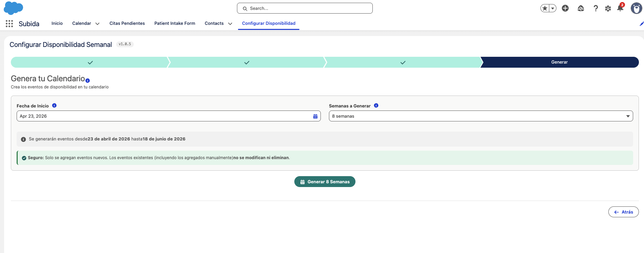Select the Generar progress step

click(x=559, y=62)
